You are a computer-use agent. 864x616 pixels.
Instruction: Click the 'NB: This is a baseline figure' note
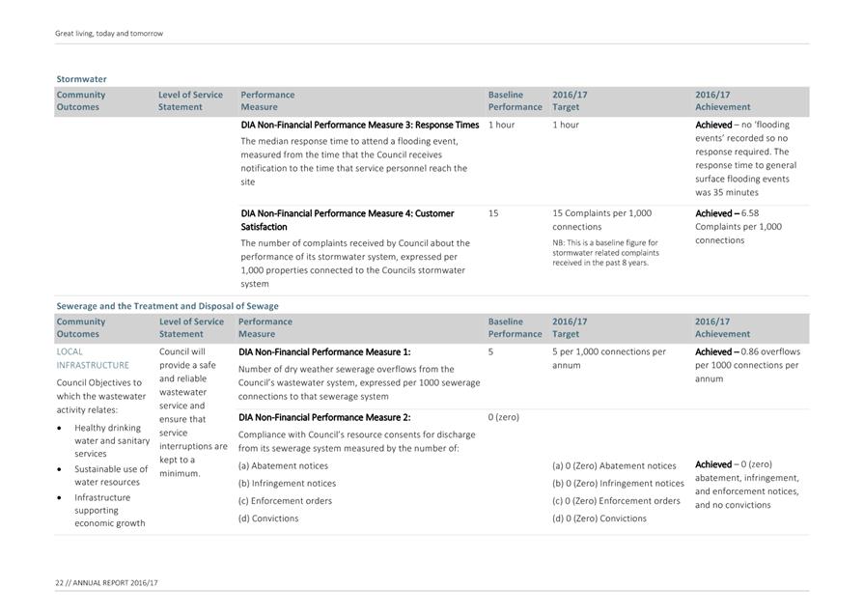(x=605, y=253)
